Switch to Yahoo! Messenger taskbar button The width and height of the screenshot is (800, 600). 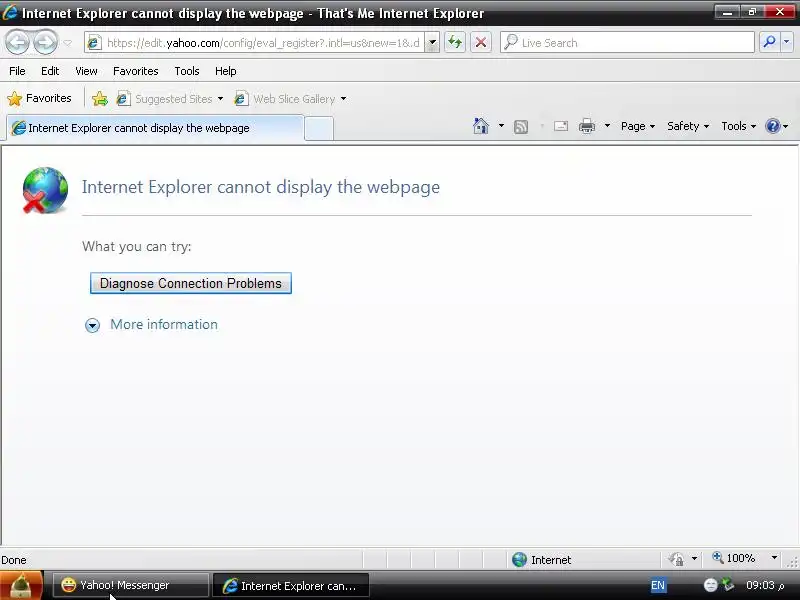(x=131, y=585)
